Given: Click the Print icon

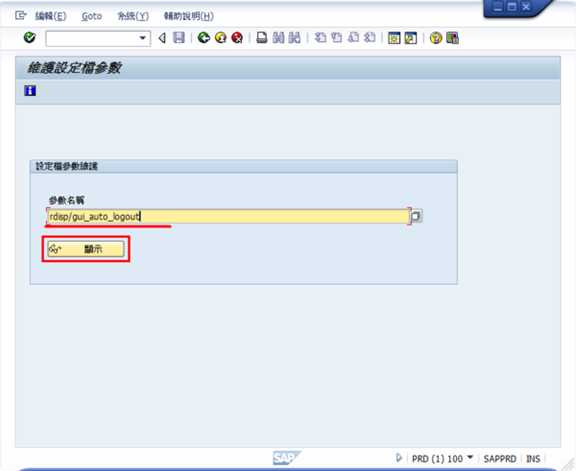Looking at the screenshot, I should point(262,38).
